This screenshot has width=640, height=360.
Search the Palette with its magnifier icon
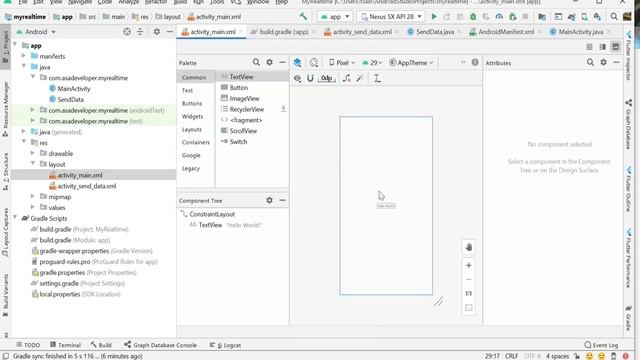click(256, 62)
